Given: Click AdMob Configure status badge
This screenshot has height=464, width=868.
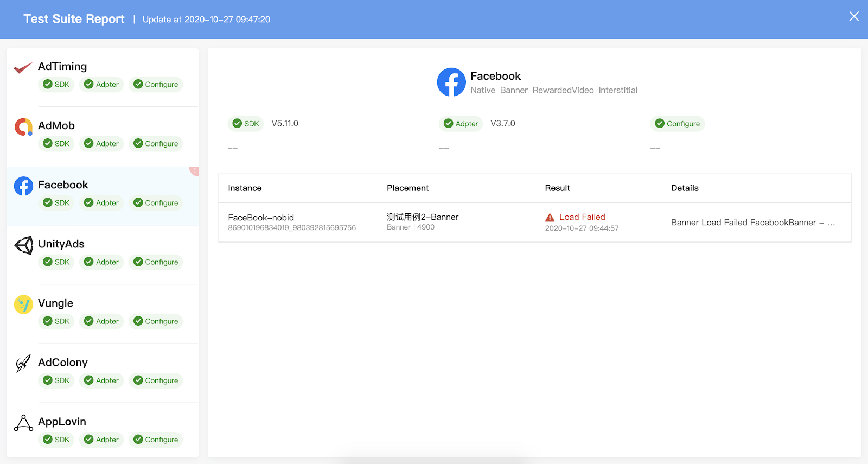Looking at the screenshot, I should point(156,143).
